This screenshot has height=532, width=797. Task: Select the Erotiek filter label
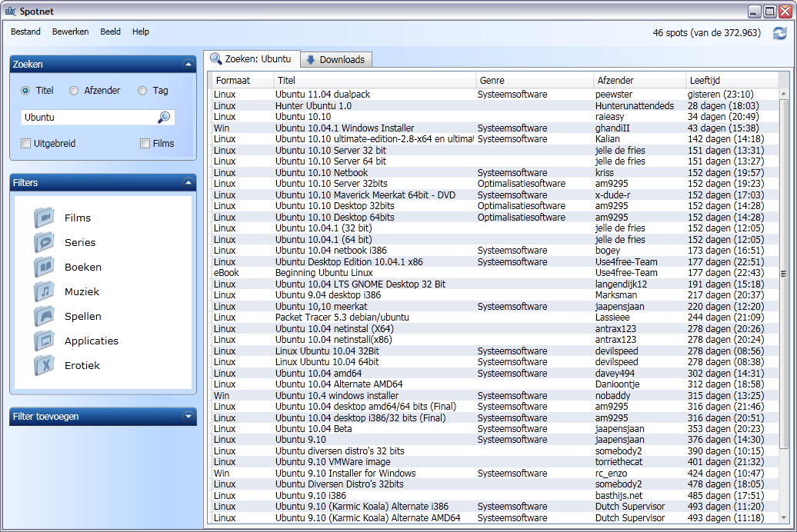tap(82, 365)
